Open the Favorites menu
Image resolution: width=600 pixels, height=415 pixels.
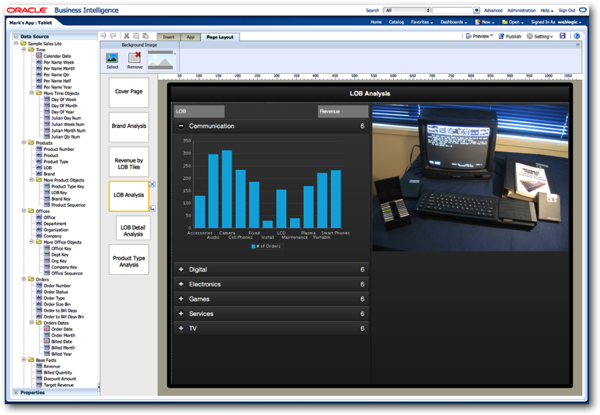point(422,22)
